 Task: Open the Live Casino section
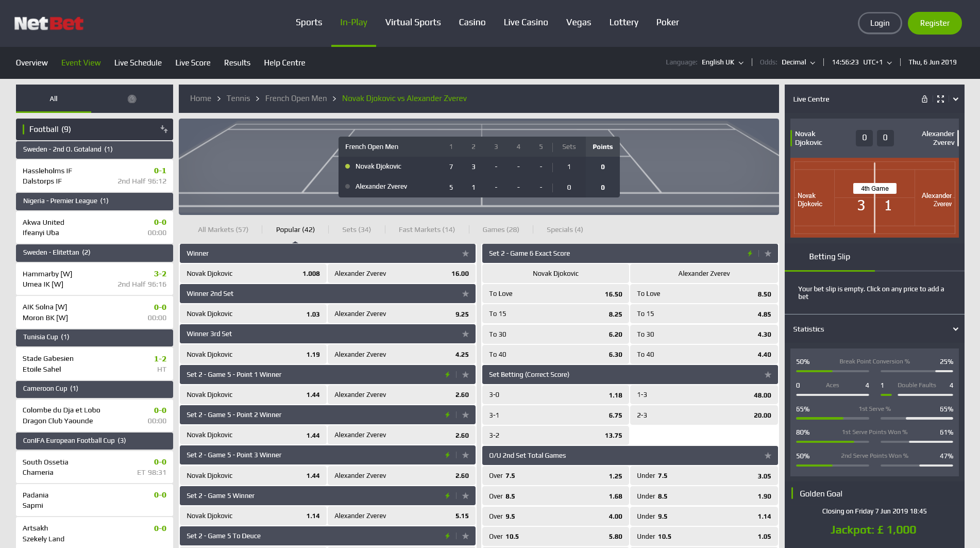[x=526, y=23]
